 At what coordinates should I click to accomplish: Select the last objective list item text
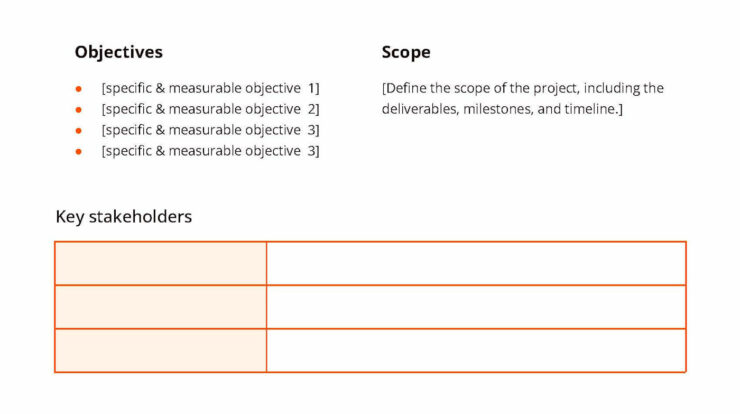(210, 151)
